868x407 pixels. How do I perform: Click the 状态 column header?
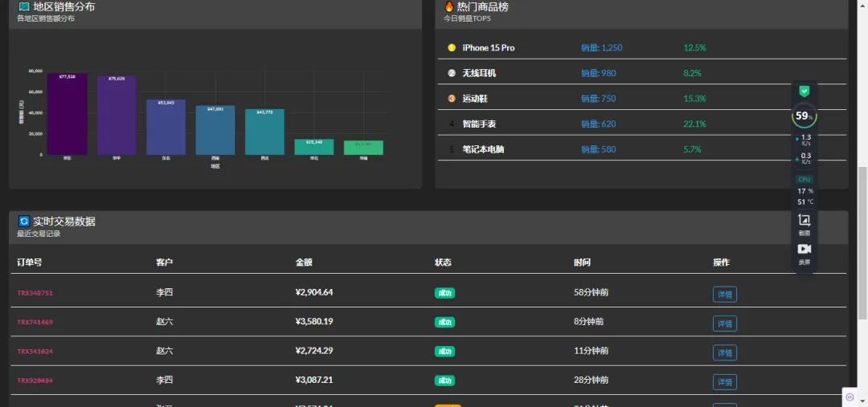click(443, 263)
